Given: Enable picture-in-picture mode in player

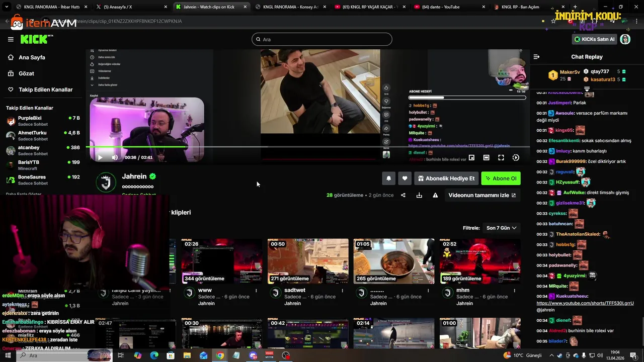Looking at the screenshot, I should (471, 157).
